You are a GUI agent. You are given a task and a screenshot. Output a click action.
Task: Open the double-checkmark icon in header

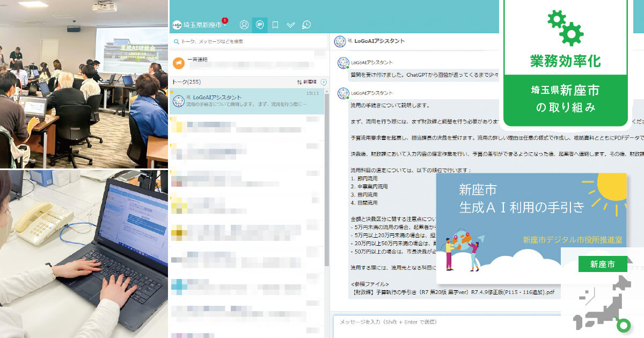click(291, 25)
